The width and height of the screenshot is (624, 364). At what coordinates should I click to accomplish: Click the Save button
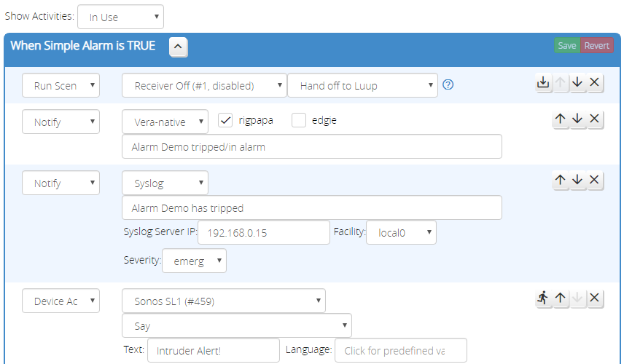[x=566, y=46]
